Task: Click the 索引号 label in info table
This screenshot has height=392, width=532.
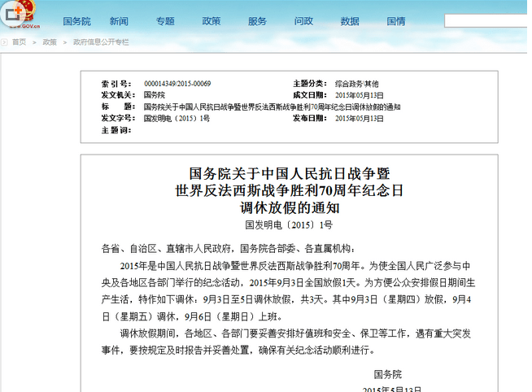Action: click(116, 84)
